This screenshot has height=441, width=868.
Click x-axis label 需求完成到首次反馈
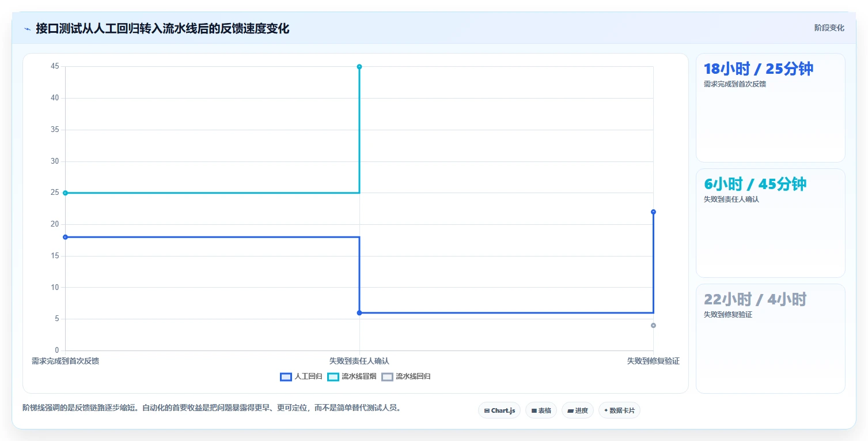point(65,361)
